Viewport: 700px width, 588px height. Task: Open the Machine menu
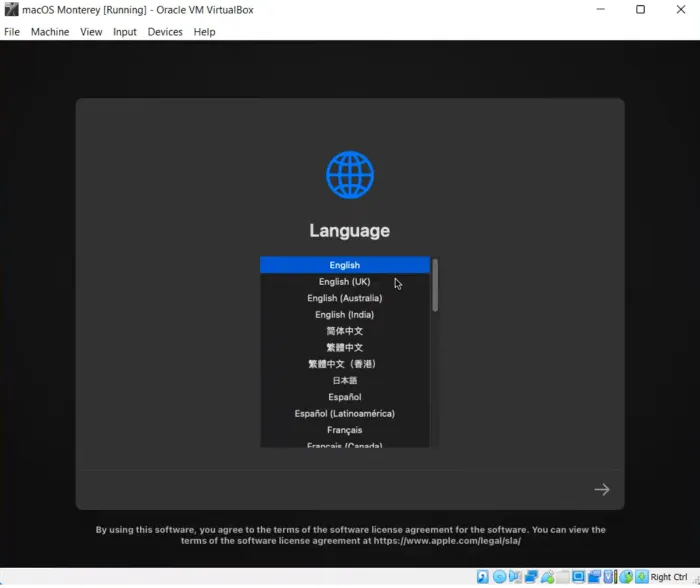(x=50, y=32)
